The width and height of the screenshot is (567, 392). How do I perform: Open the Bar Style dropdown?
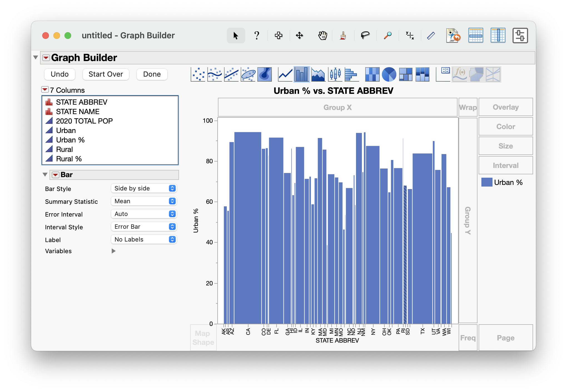144,189
